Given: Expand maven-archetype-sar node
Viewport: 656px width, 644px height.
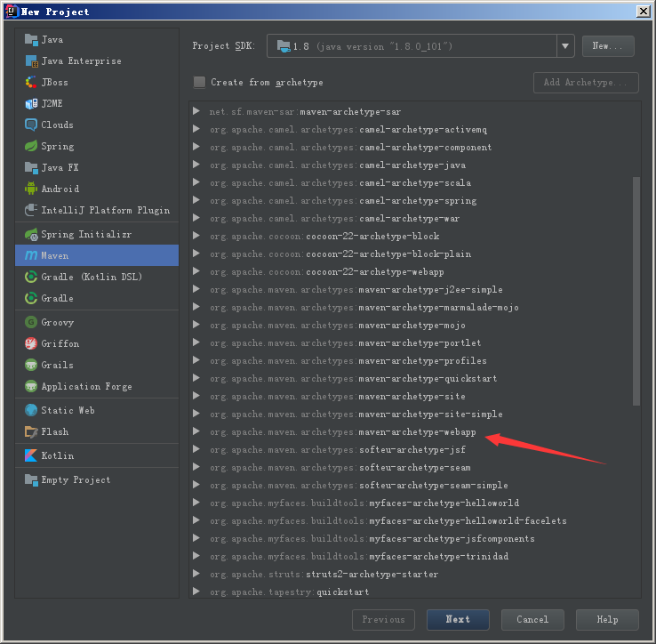Looking at the screenshot, I should 196,111.
